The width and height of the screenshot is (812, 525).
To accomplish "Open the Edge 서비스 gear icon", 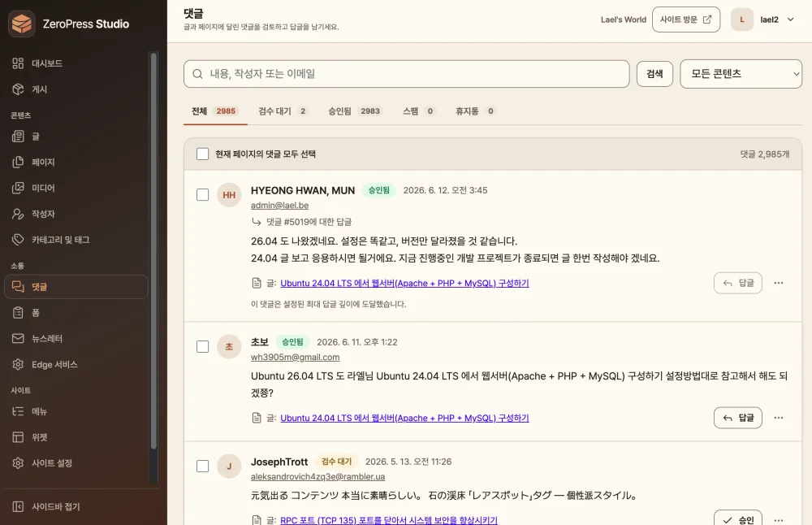I will [18, 364].
